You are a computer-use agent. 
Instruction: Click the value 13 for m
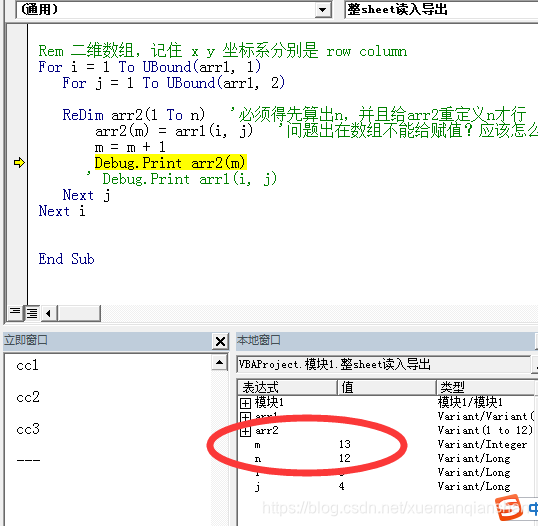click(x=345, y=445)
